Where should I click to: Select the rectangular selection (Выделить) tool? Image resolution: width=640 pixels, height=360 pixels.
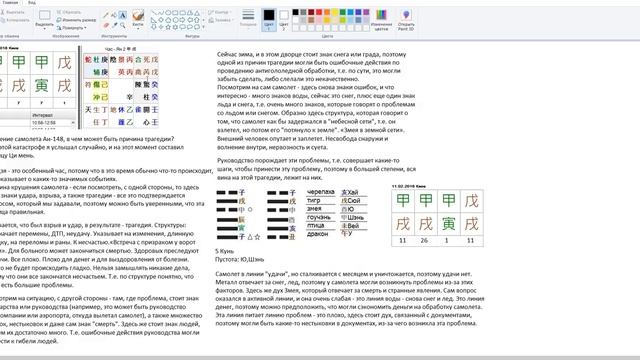[x=44, y=15]
